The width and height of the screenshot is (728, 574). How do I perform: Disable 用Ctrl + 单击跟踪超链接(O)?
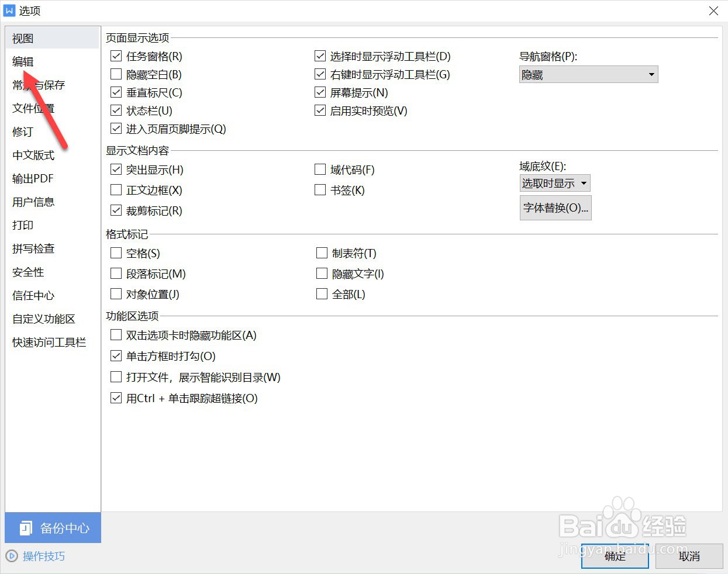coord(116,398)
